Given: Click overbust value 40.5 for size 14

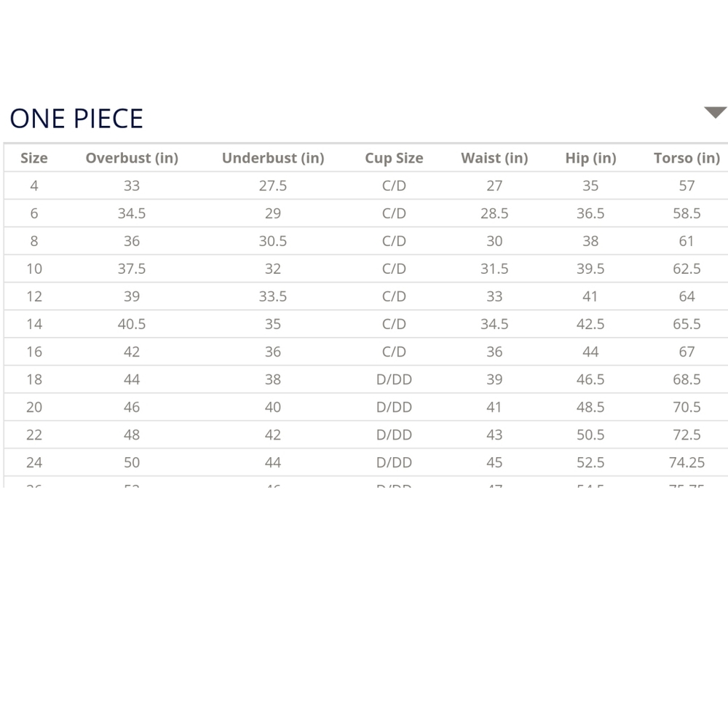Looking at the screenshot, I should (132, 324).
